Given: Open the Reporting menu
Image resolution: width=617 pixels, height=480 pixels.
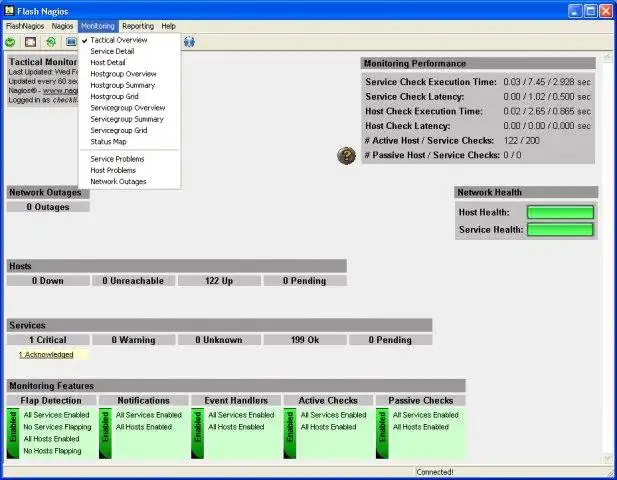Looking at the screenshot, I should tap(138, 26).
